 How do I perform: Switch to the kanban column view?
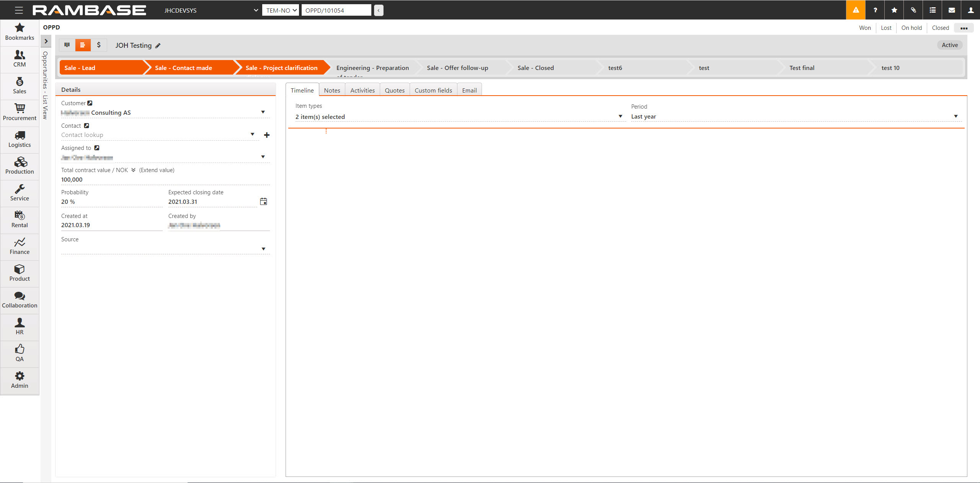coord(67,45)
